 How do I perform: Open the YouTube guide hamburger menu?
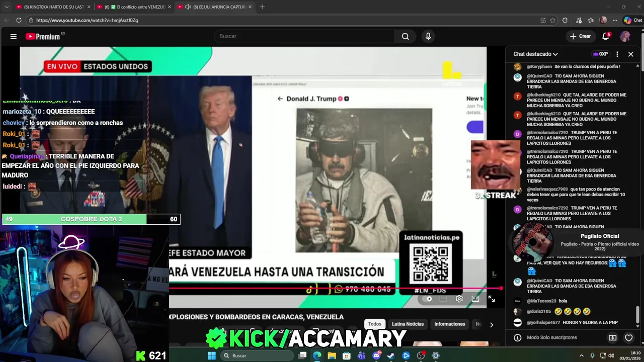tap(14, 36)
